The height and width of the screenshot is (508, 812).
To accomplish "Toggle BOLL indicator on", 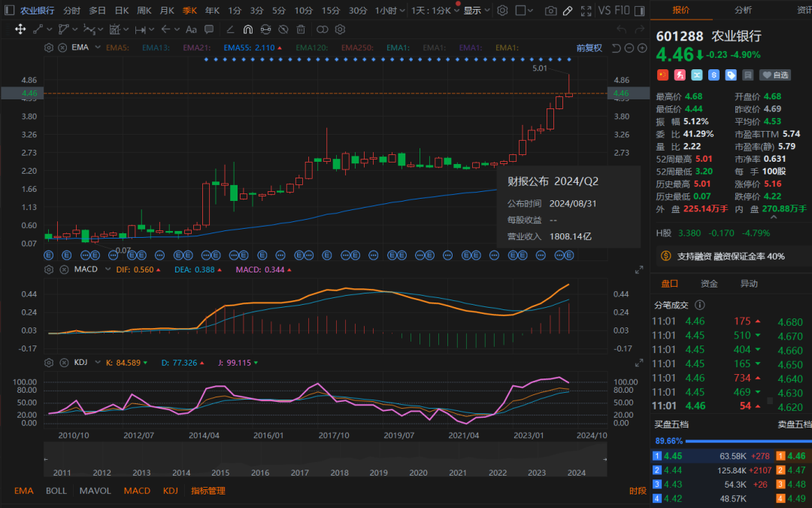I will (56, 491).
